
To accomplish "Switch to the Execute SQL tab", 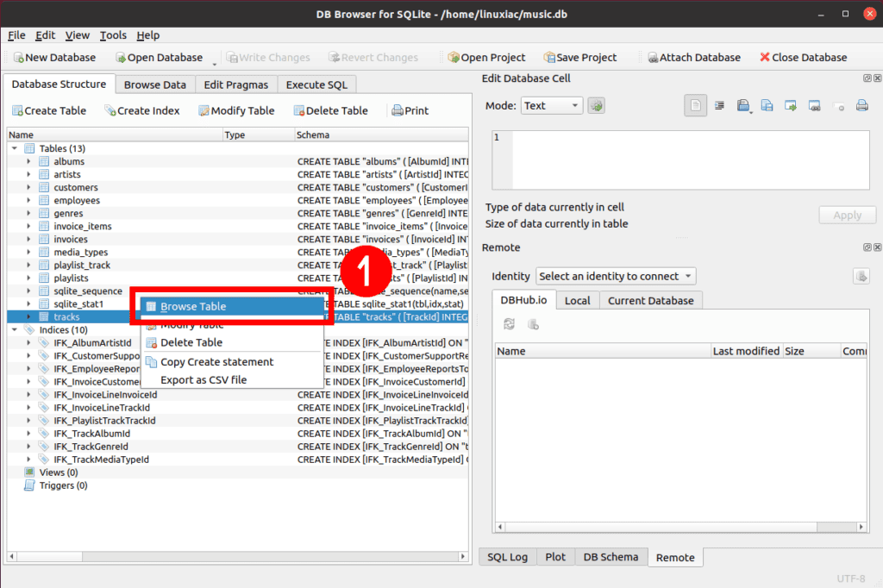I will [316, 84].
